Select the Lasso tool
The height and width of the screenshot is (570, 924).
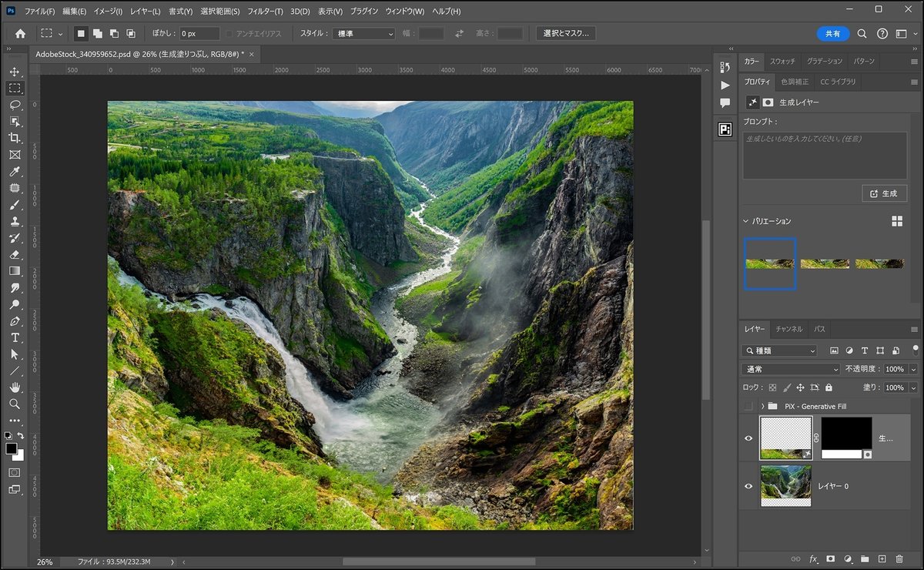pyautogui.click(x=15, y=105)
